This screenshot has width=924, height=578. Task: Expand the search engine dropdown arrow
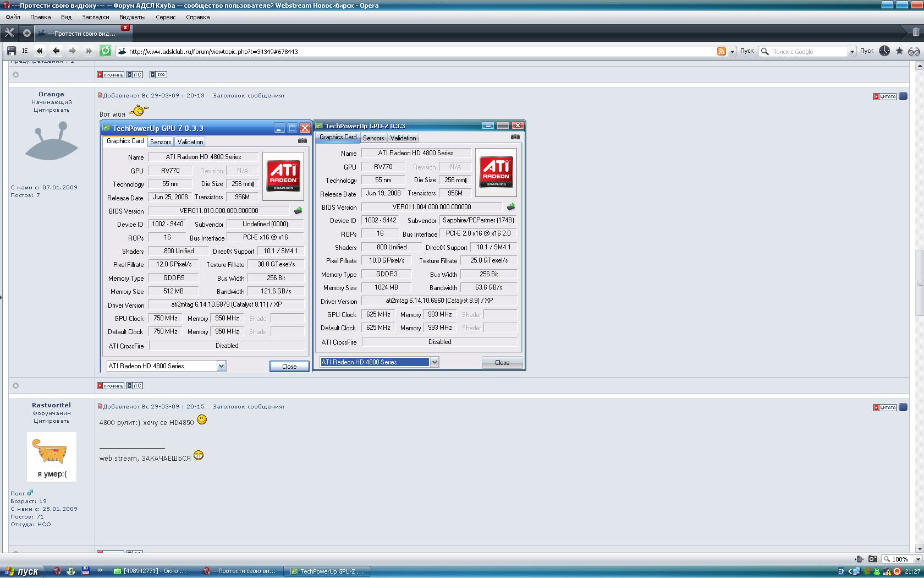tap(852, 52)
